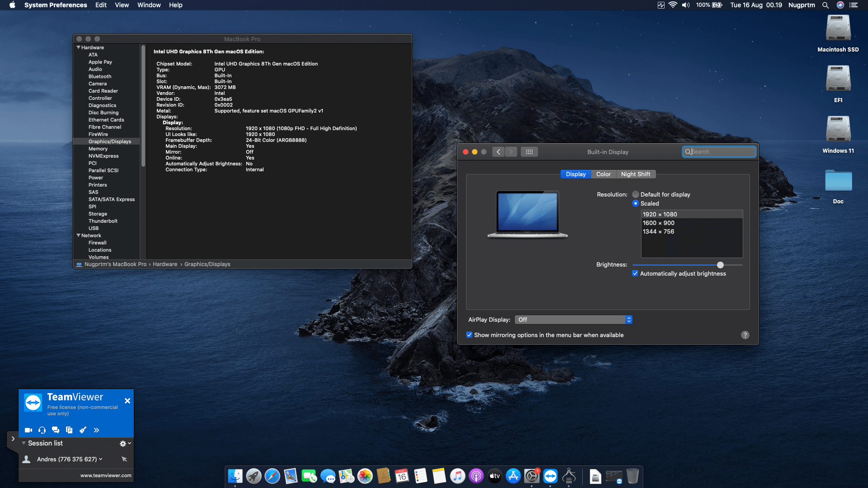The image size is (868, 488).
Task: Open the Help menu
Action: 175,5
